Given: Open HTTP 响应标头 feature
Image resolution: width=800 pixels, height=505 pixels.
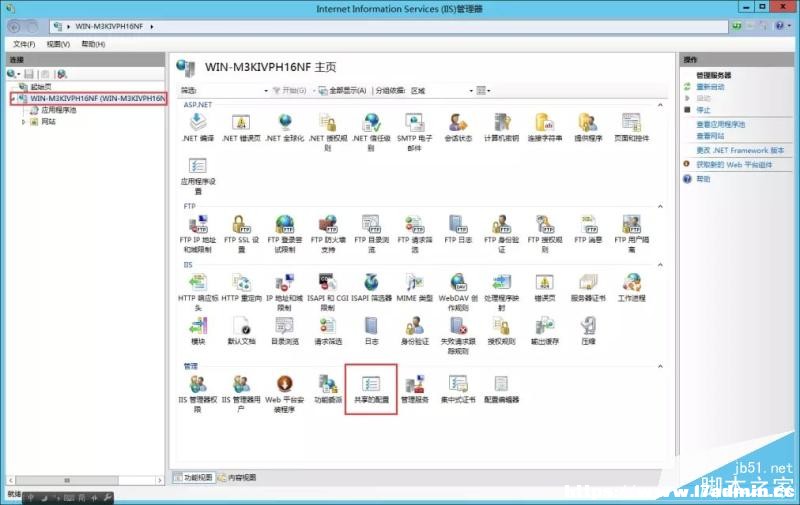Looking at the screenshot, I should (198, 292).
